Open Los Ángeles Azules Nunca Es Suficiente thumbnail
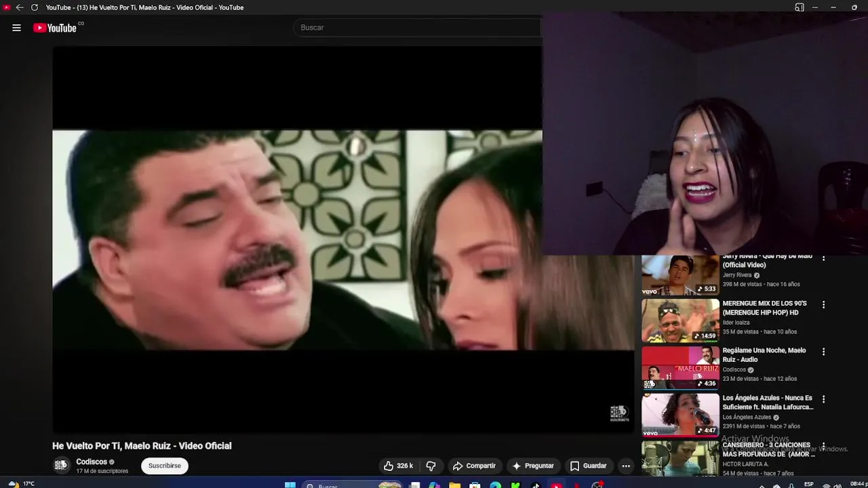 pyautogui.click(x=680, y=415)
